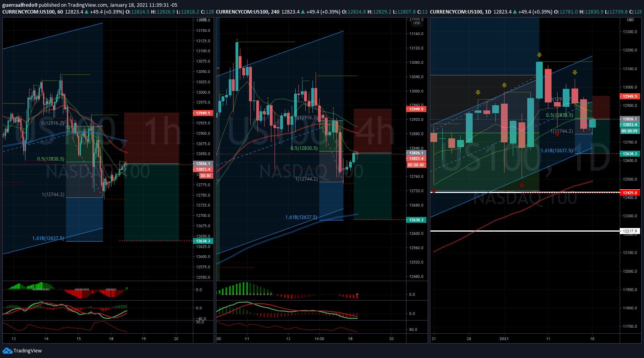This screenshot has height=358, width=644.
Task: Select fib label 0.5(12830.5) on 4h chart
Action: pos(304,148)
